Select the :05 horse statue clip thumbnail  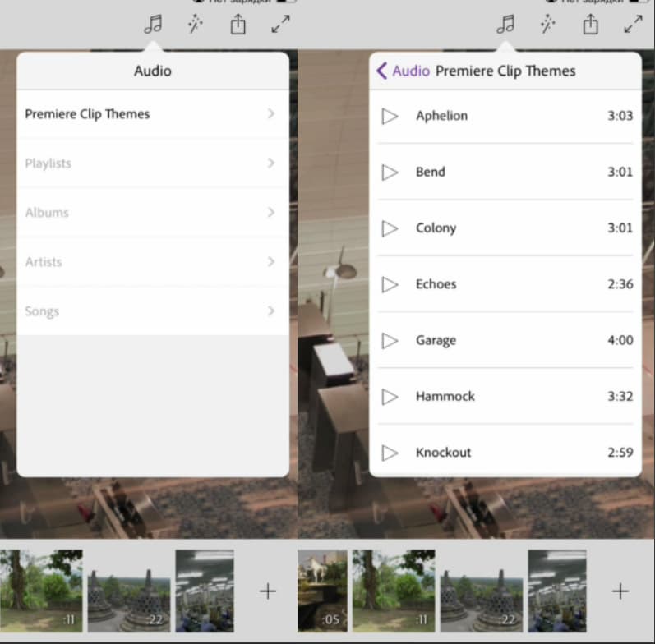[322, 591]
